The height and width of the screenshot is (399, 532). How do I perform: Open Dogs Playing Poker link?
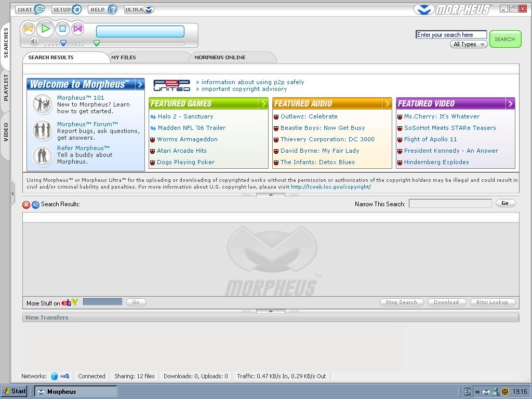(x=185, y=162)
